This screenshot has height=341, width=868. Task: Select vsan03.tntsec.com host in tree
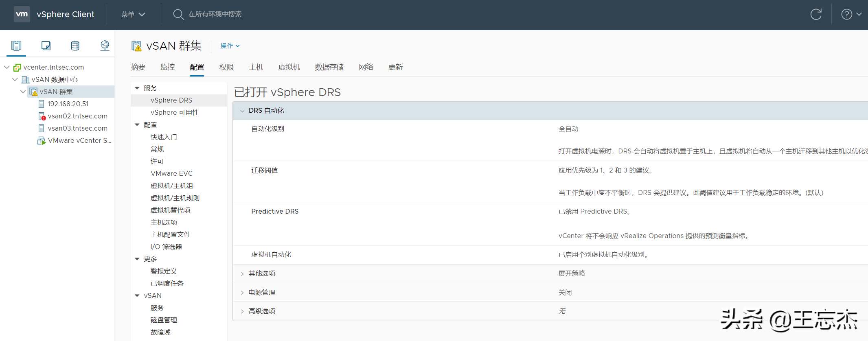click(77, 129)
